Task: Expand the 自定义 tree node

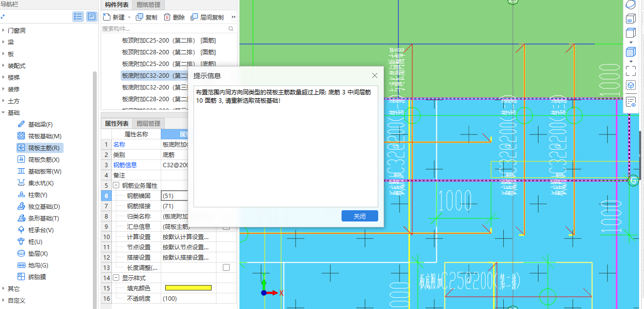Action: point(3,300)
